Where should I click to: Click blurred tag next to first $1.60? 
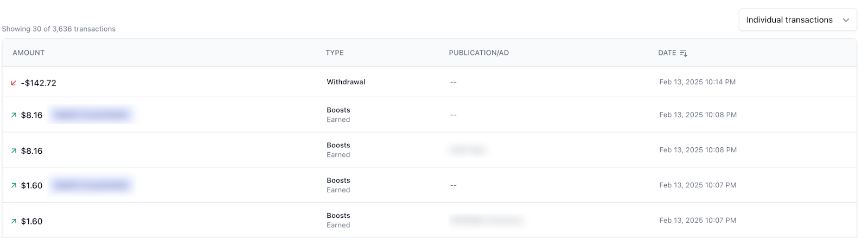91,185
